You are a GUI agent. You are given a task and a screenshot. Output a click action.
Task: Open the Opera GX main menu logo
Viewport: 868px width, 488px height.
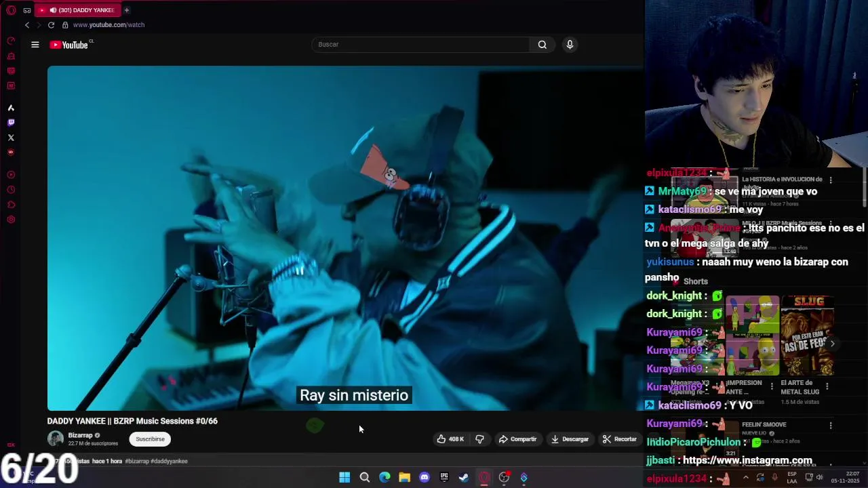11,10
